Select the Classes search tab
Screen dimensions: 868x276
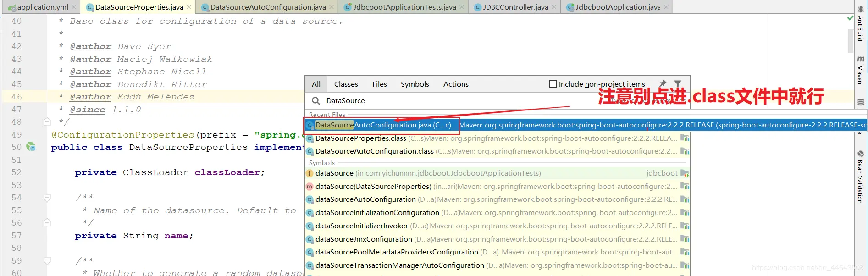coord(346,84)
